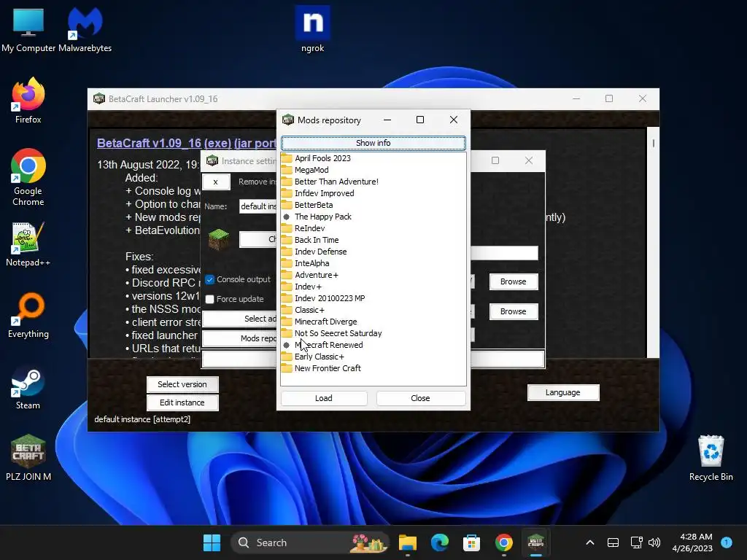Select Minecraft Renewed item
747x560 pixels.
[x=329, y=345]
